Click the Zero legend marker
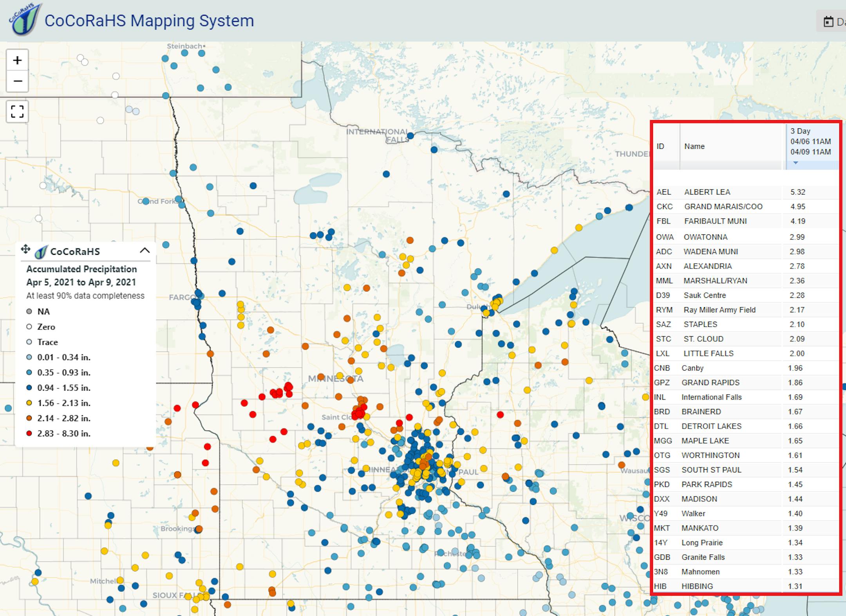Screen dimensions: 846x616 29,327
